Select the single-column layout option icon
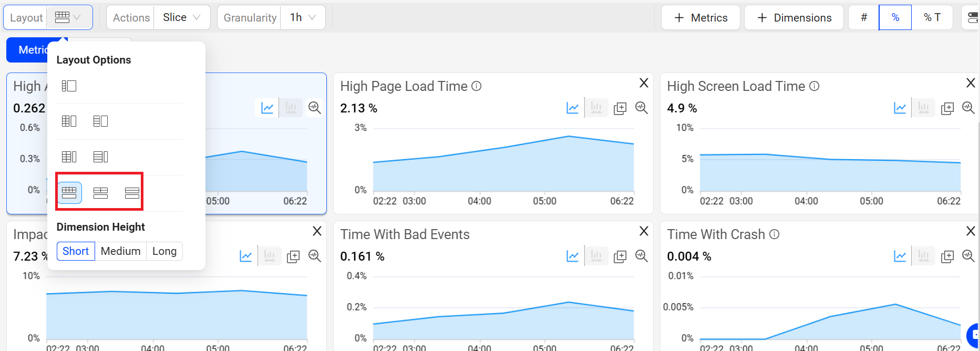This screenshot has height=351, width=980. [69, 86]
